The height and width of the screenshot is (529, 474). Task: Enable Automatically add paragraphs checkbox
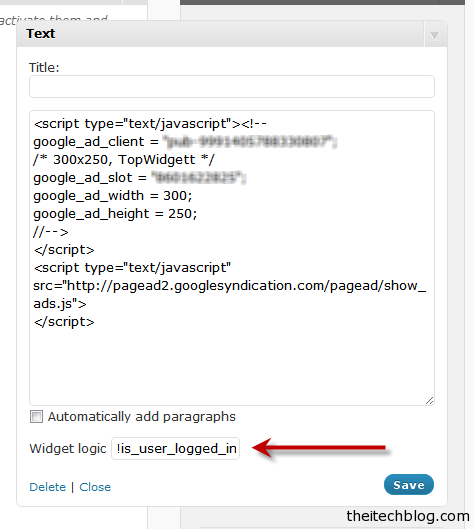pyautogui.click(x=36, y=416)
